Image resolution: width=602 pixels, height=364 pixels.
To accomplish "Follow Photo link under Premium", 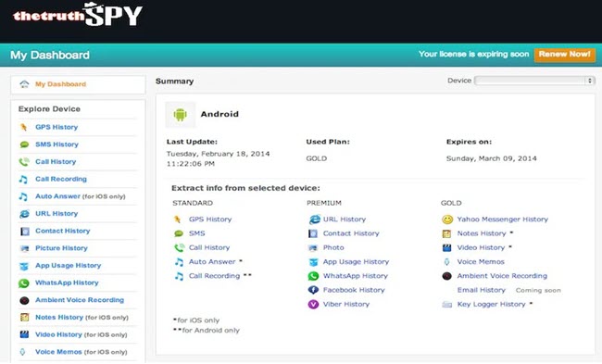I will point(333,247).
